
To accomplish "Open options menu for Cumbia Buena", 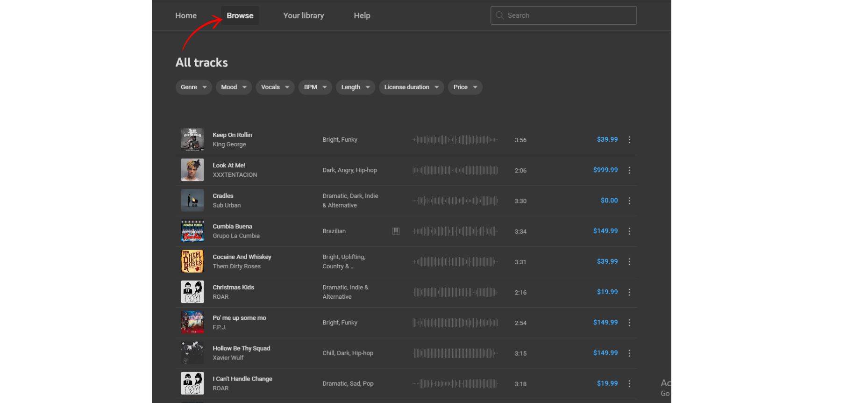I will (x=629, y=231).
